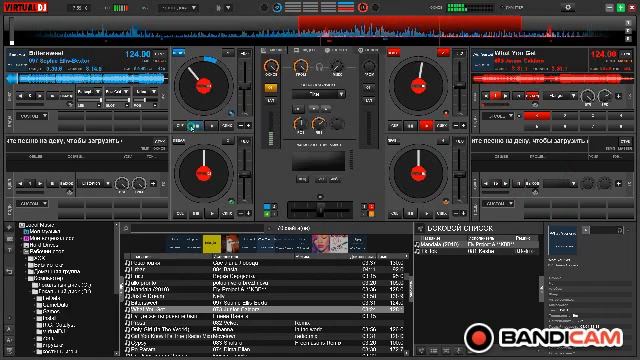Click plus icon beside bottom-right effect knobs
Viewport: 640px width, 360px height.
pyautogui.click(x=618, y=184)
